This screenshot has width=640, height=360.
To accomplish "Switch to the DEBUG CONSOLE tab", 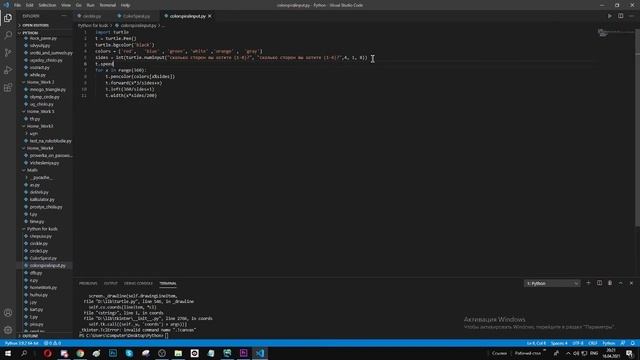I will (138, 283).
